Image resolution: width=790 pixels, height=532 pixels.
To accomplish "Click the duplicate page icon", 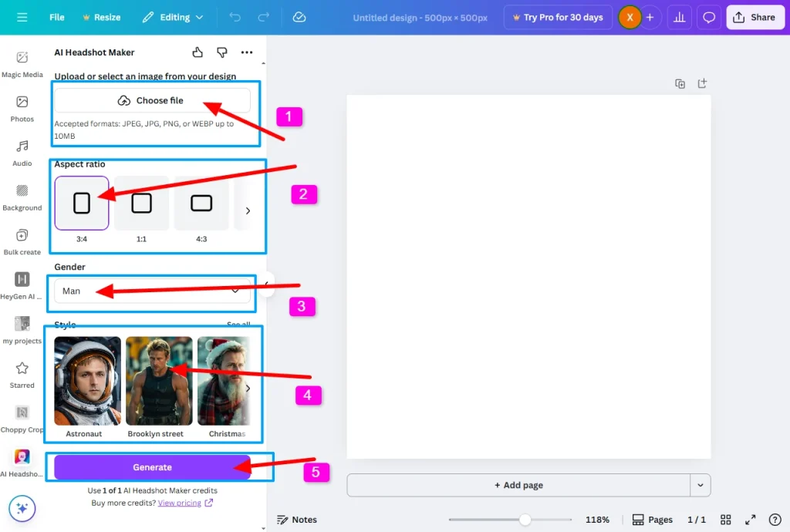I will click(680, 84).
